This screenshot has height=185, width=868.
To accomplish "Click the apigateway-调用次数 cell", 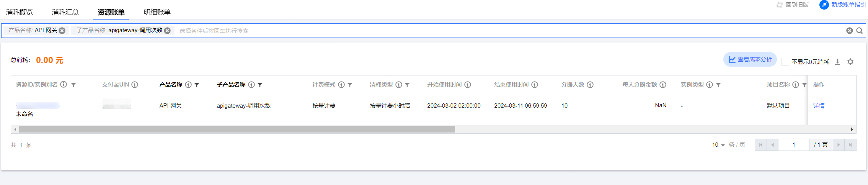I will click(x=244, y=106).
